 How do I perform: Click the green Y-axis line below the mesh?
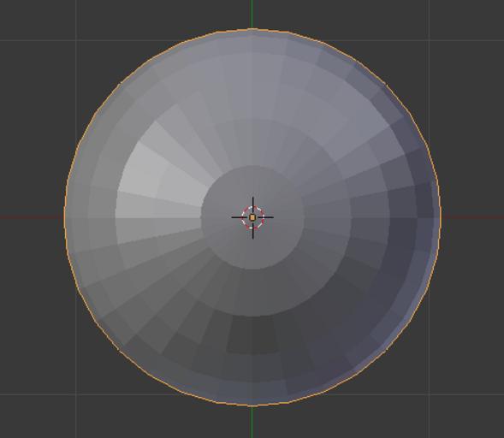pos(252,422)
